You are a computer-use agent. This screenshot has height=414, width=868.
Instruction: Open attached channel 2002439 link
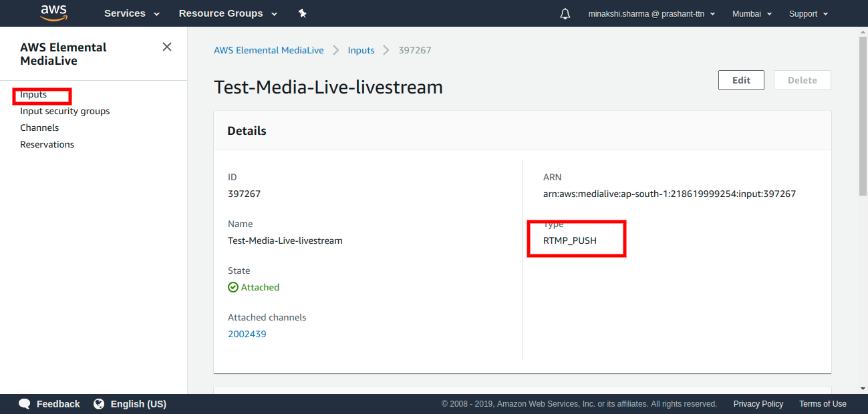247,334
